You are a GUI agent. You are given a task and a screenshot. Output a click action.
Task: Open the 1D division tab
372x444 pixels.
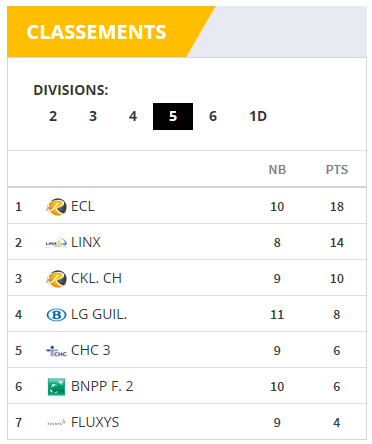(258, 116)
